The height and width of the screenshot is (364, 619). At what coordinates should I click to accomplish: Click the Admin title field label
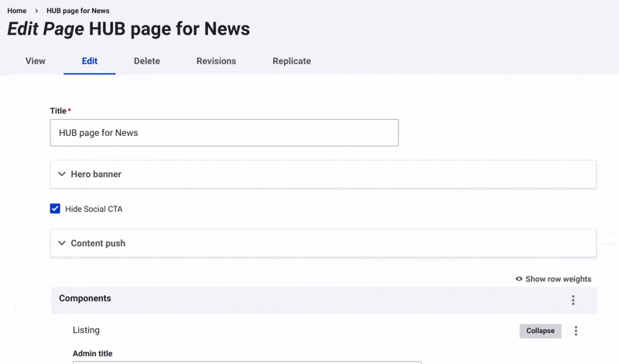coord(92,353)
